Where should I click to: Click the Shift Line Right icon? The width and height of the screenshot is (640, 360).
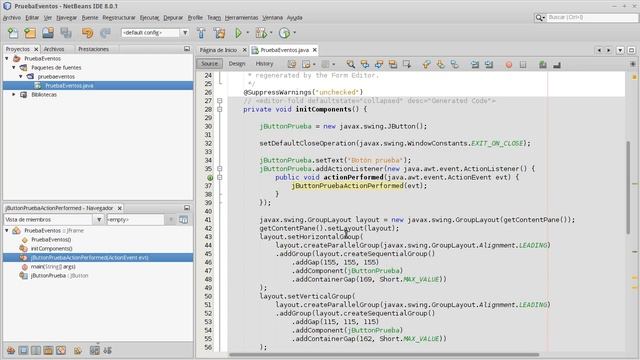click(x=489, y=64)
